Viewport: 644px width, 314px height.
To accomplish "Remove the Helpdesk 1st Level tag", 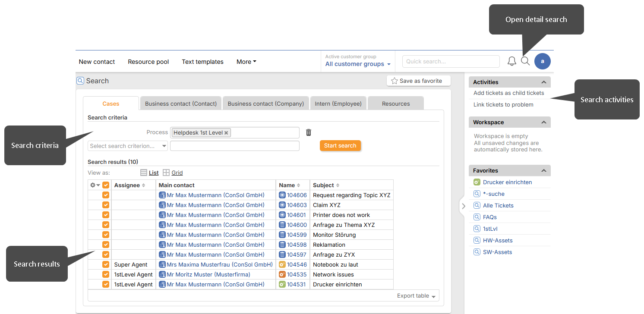I will [x=226, y=133].
